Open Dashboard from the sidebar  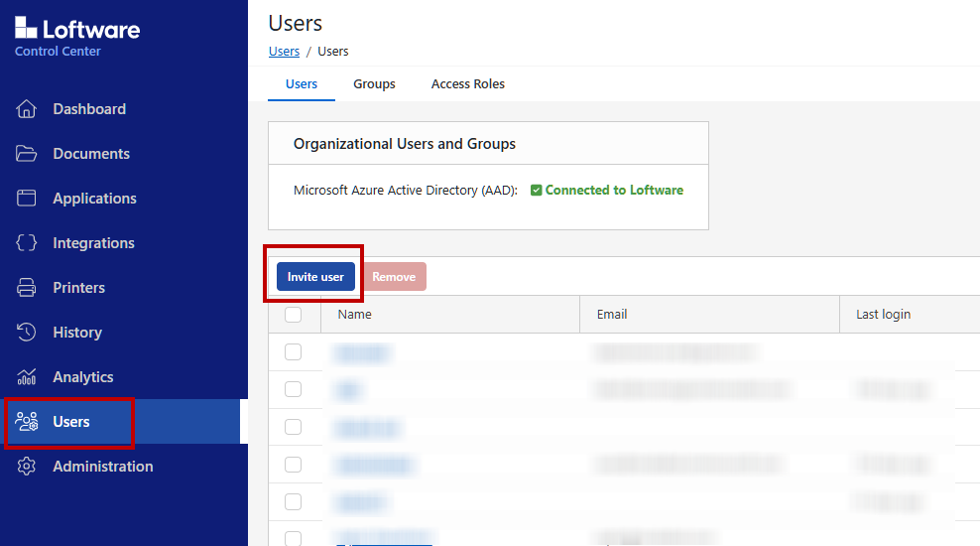tap(89, 109)
